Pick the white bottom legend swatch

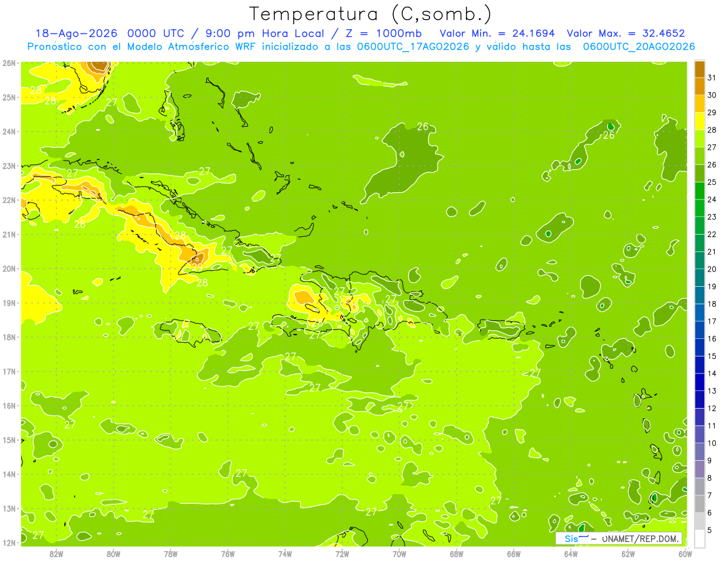point(699,538)
